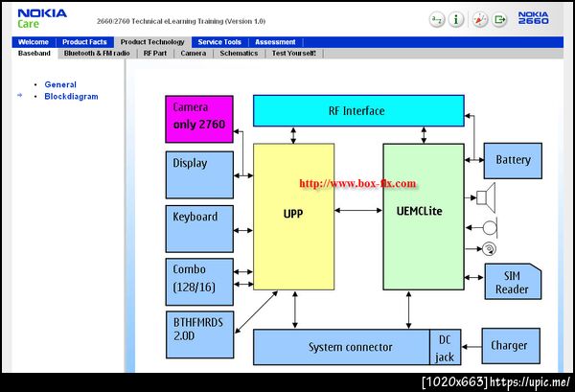This screenshot has width=575, height=392.
Task: Open the a-z glossary icon
Action: 437,19
